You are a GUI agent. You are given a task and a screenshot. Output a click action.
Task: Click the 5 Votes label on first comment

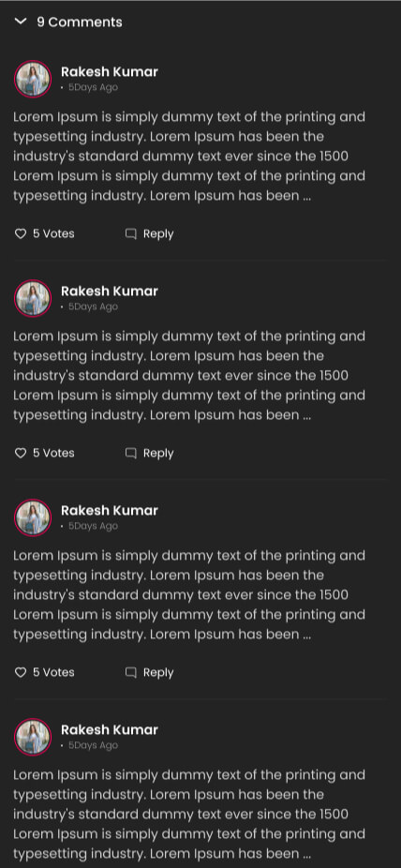53,233
